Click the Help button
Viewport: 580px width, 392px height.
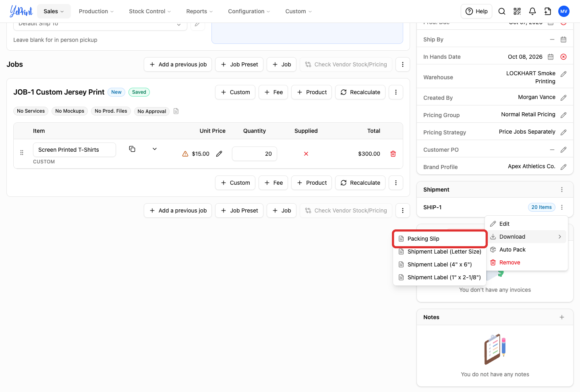(477, 11)
